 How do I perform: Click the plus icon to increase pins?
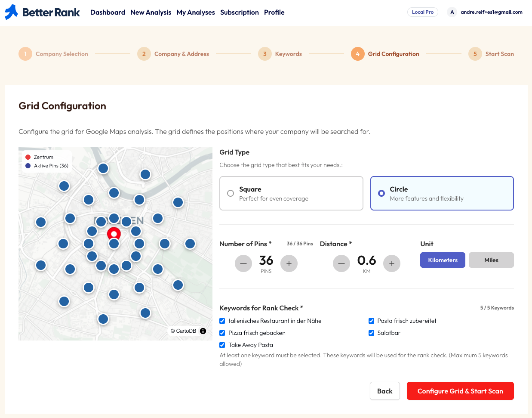(x=289, y=263)
